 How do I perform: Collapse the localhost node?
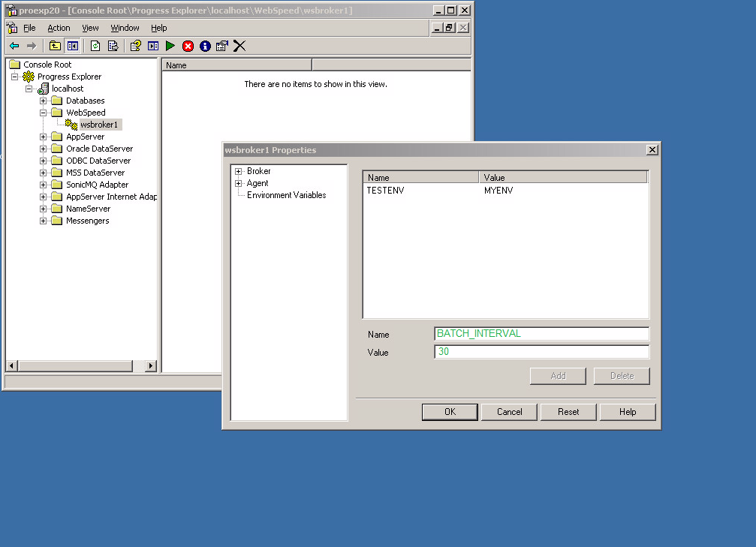29,89
